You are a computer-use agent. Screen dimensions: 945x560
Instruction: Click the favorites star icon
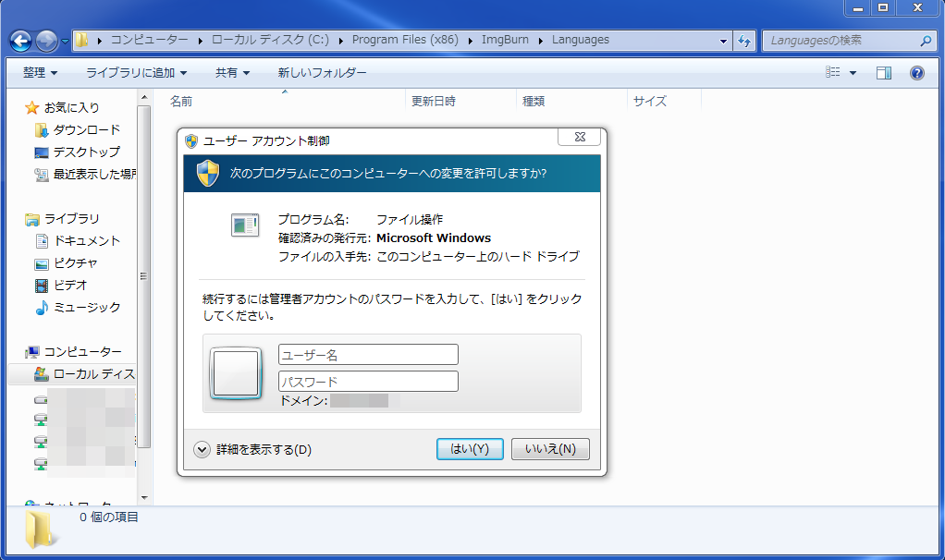31,108
